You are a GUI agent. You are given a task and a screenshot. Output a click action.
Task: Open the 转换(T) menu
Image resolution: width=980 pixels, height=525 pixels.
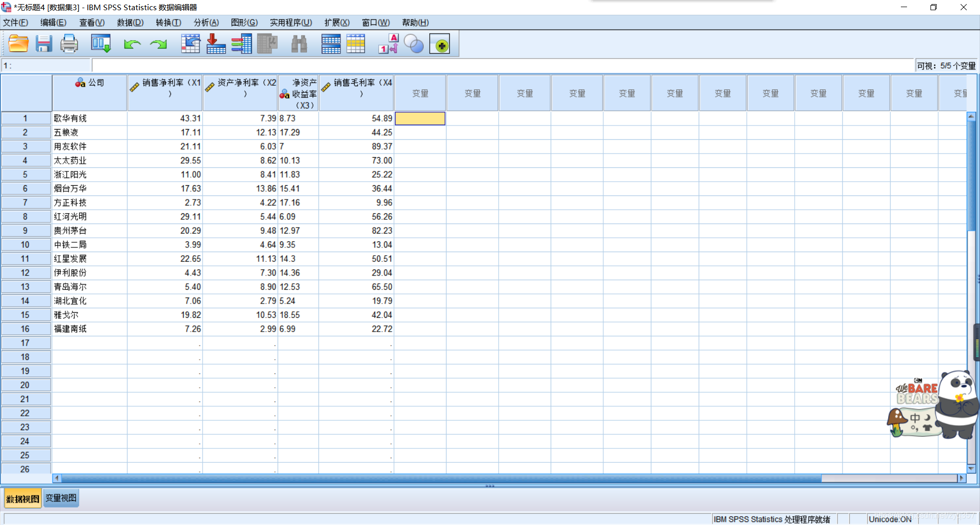(168, 22)
